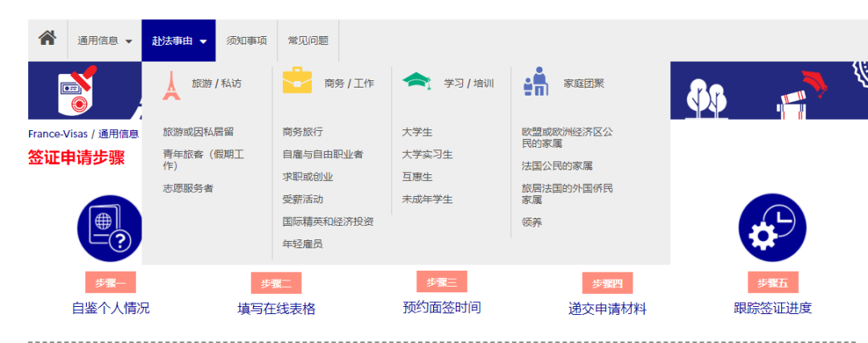Image resolution: width=868 pixels, height=343 pixels.
Task: Open 法国公民的家属 link
Action: 557,166
